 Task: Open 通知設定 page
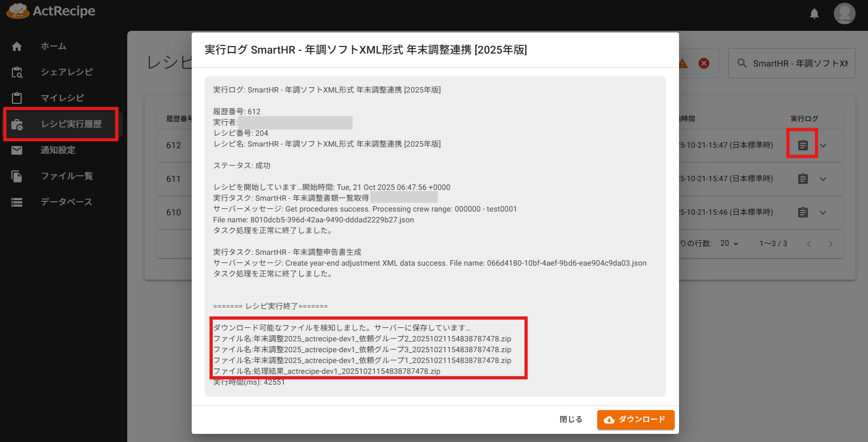(58, 150)
